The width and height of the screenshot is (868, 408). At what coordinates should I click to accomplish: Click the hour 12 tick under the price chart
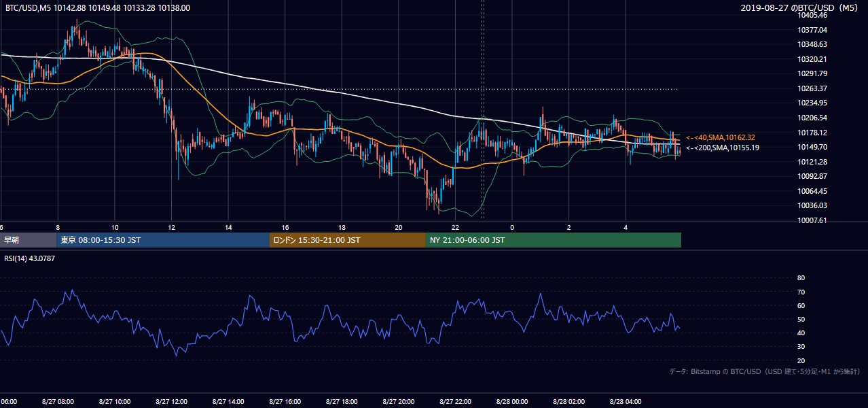pos(172,227)
